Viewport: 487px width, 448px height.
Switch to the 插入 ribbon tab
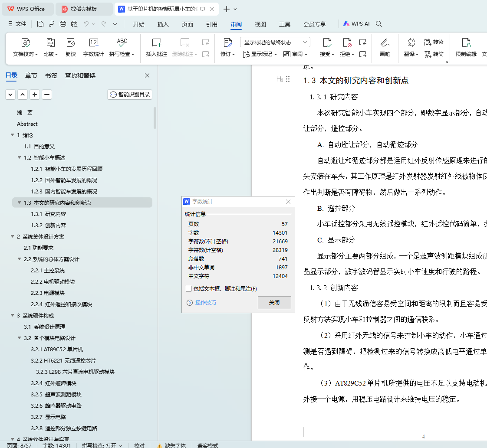click(x=163, y=24)
